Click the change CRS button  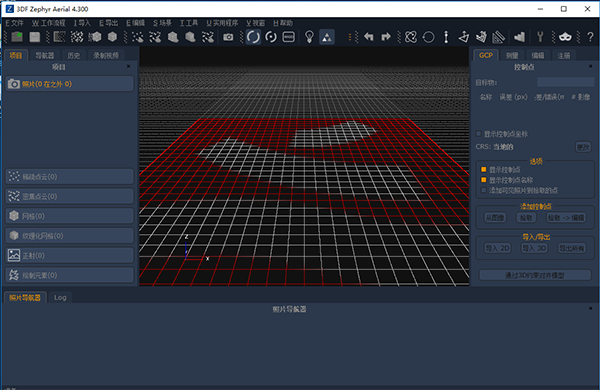pyautogui.click(x=583, y=147)
